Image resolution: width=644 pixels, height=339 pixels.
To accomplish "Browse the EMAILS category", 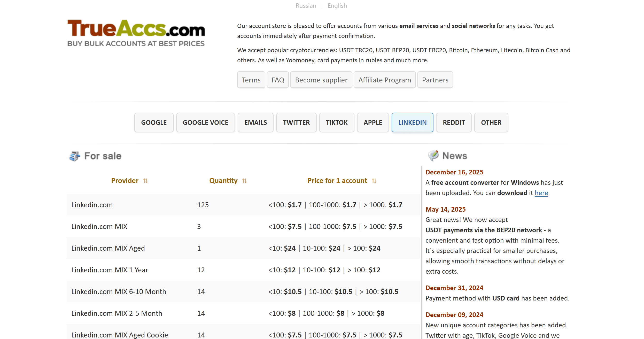I will tap(255, 122).
